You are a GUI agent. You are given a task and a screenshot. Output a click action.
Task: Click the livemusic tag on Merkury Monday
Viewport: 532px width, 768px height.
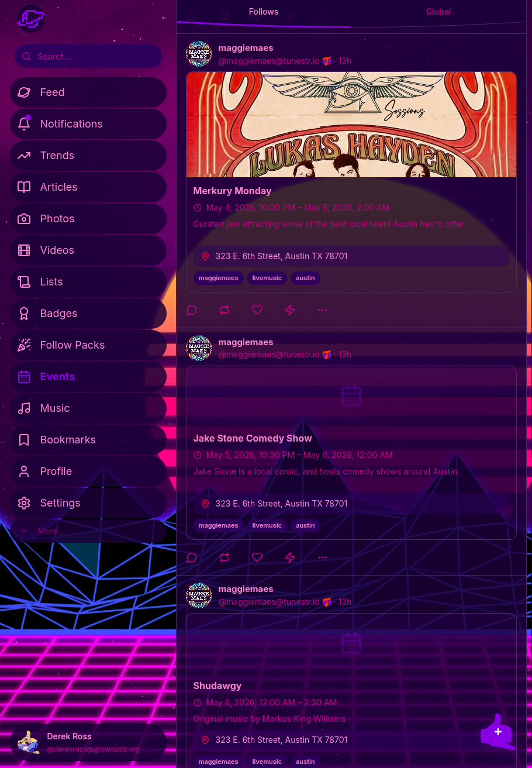(267, 278)
